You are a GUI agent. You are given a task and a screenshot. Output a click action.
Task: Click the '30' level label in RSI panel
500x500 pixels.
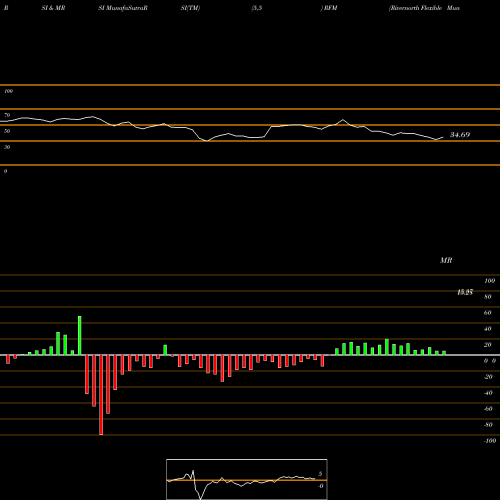point(7,147)
